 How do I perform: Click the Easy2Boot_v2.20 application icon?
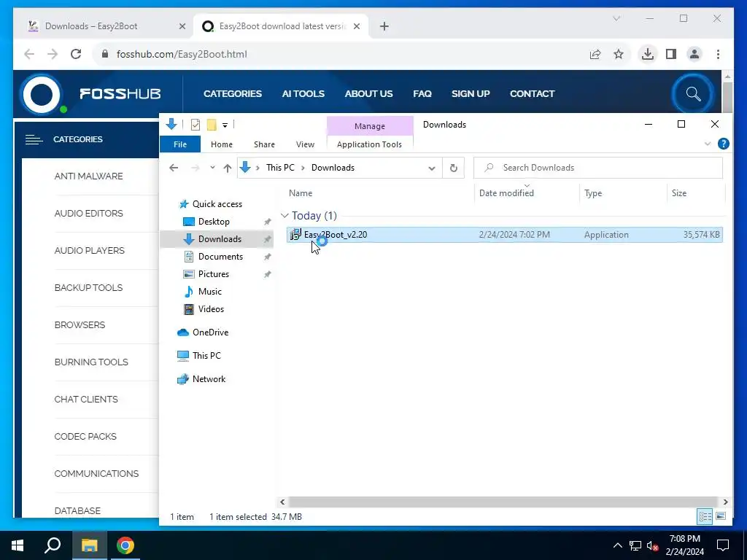(x=295, y=234)
